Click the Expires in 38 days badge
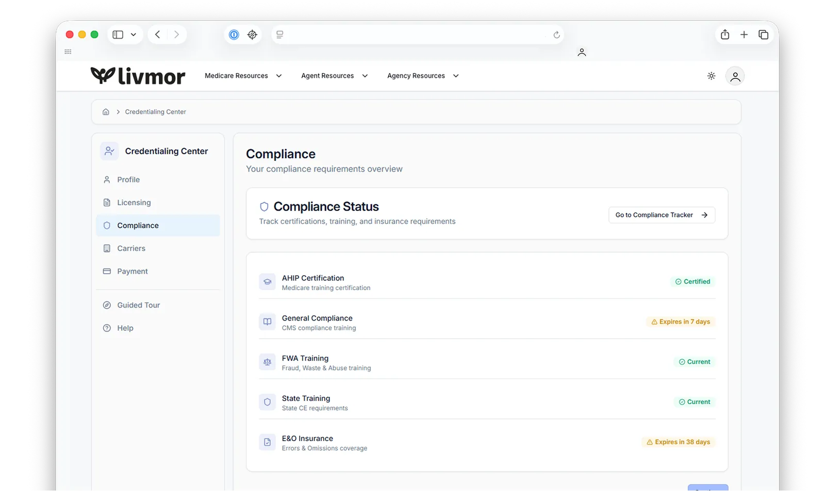 tap(679, 442)
